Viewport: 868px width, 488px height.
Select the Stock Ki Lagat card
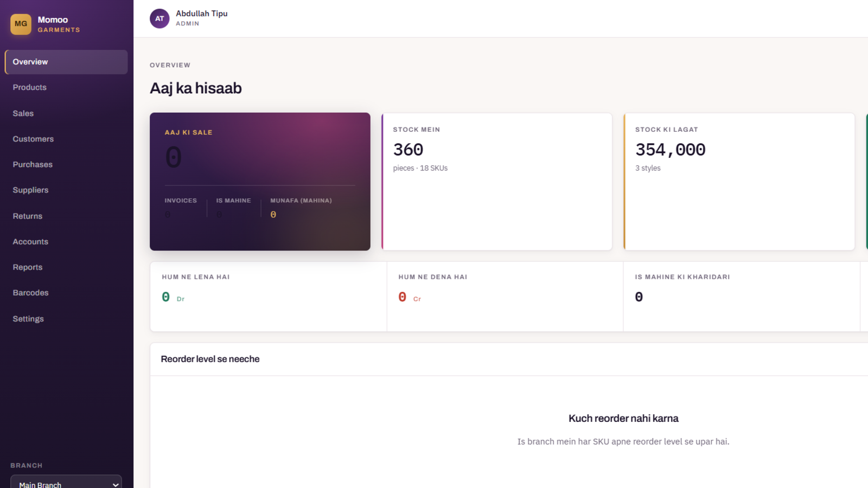(x=739, y=182)
